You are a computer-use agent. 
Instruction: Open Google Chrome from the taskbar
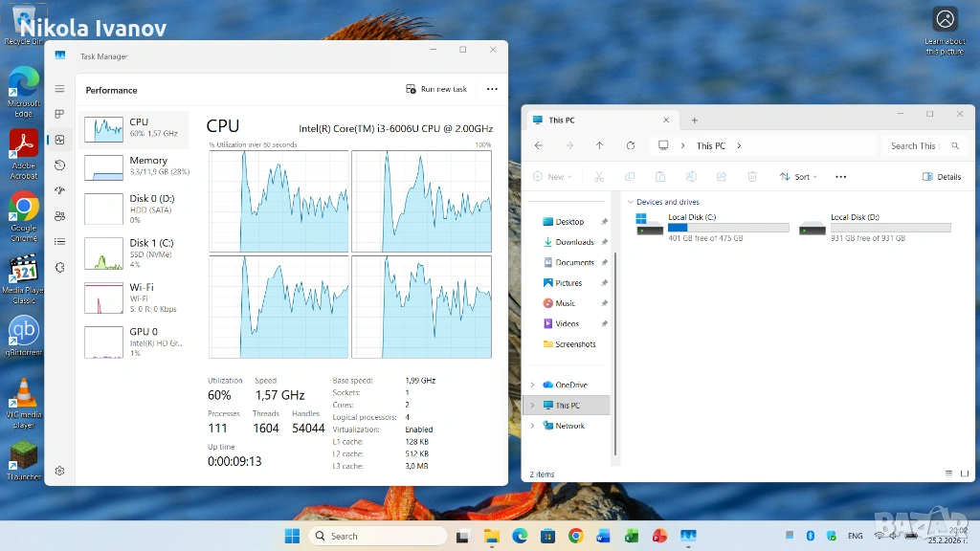pos(575,536)
